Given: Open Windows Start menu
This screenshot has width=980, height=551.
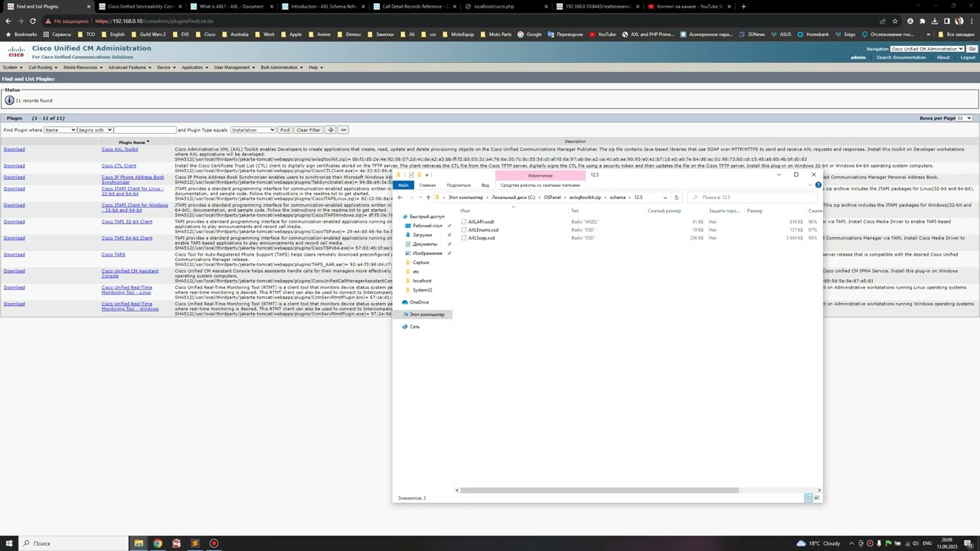Looking at the screenshot, I should click(8, 543).
